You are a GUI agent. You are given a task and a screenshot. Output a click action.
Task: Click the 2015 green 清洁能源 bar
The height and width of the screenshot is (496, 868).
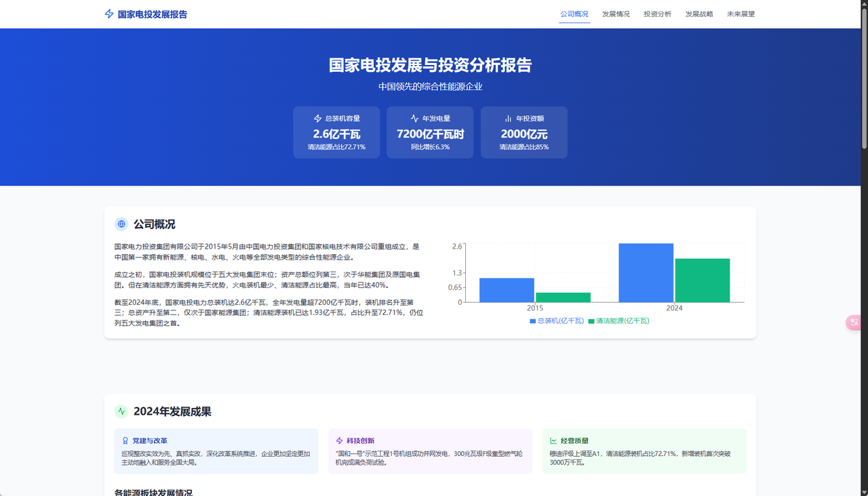coord(563,297)
